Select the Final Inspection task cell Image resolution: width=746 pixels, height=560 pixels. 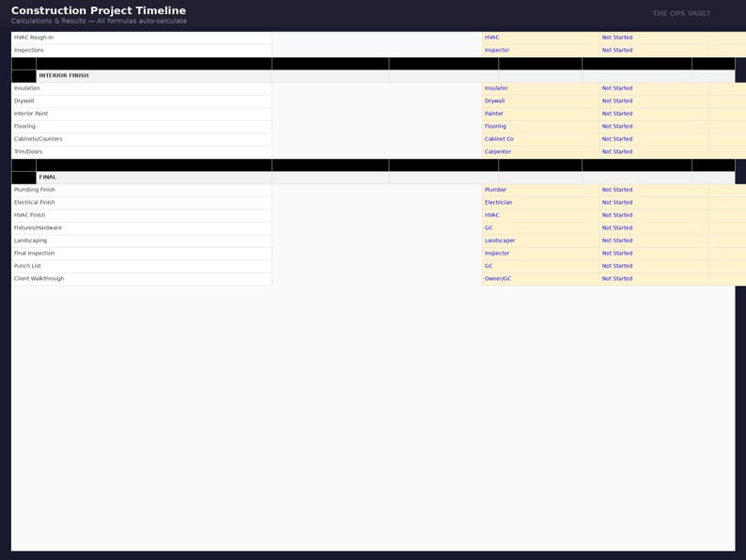coord(141,254)
